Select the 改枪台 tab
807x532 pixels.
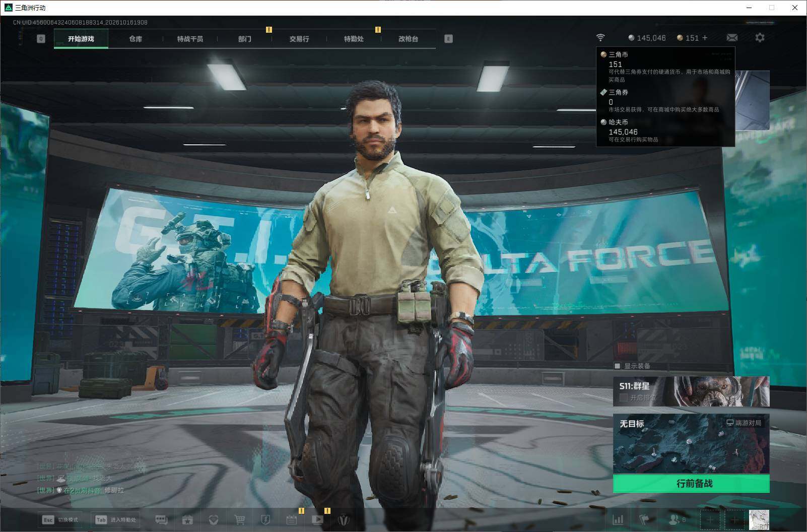click(x=408, y=39)
